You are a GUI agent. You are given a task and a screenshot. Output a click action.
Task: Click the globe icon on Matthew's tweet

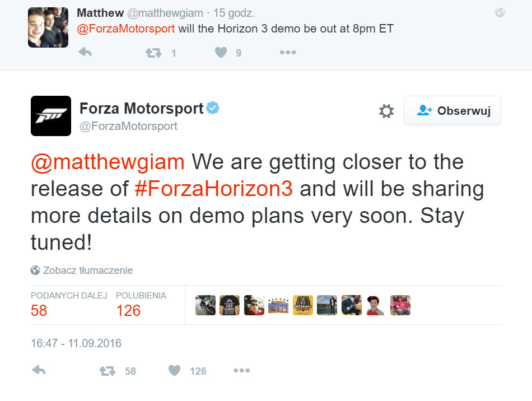500,13
